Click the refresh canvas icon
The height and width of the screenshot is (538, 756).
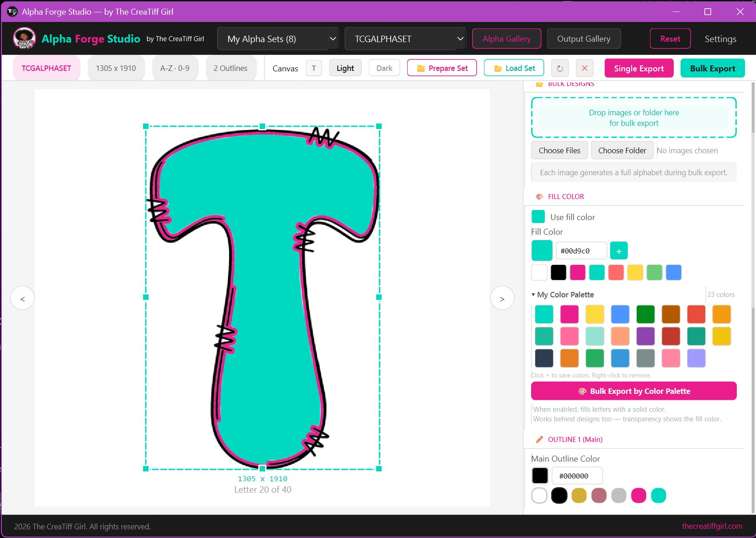560,68
